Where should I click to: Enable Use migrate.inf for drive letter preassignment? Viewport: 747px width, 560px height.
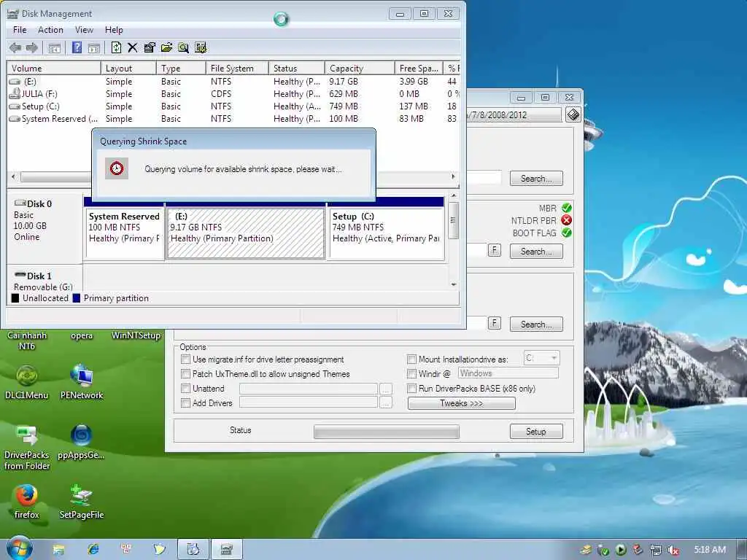pos(186,359)
